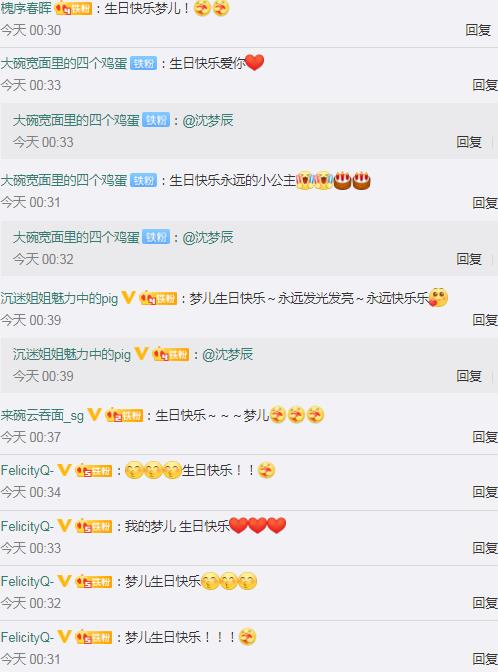Reply to 生日快乐爱你 comment at 00:33
This screenshot has width=498, height=672.
485,85
